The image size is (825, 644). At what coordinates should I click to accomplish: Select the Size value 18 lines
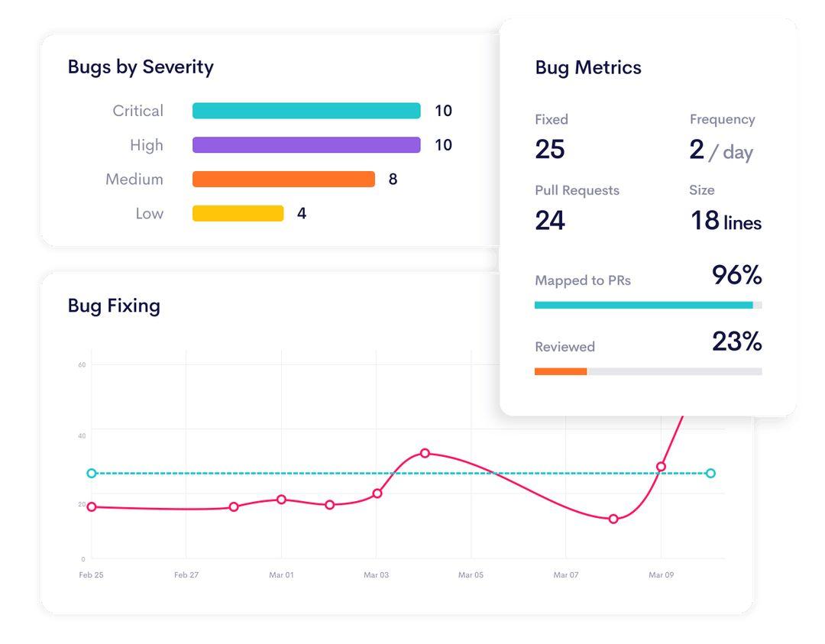725,222
